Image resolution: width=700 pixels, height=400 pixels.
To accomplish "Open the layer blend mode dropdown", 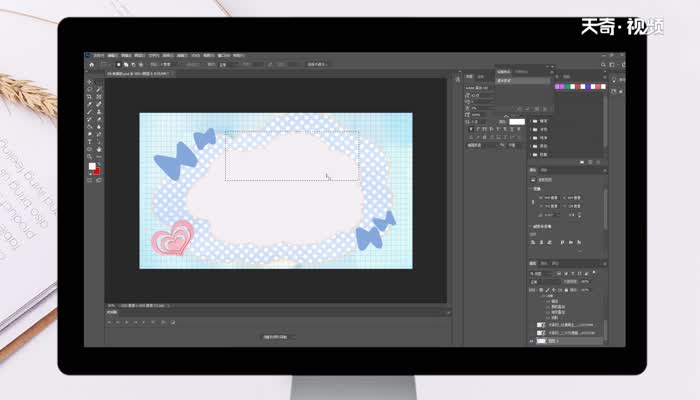I will tap(545, 282).
